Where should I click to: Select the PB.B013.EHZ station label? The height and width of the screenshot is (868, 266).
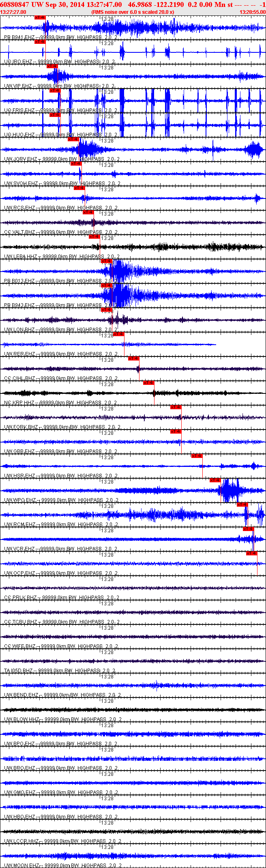pos(19,281)
